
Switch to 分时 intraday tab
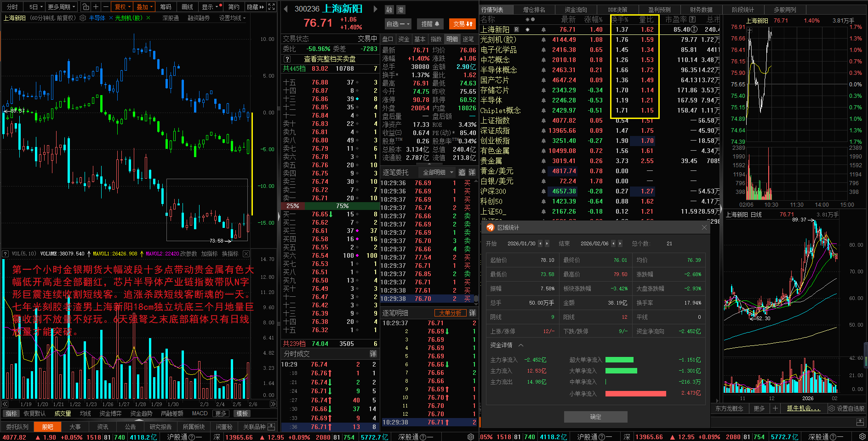[12, 7]
